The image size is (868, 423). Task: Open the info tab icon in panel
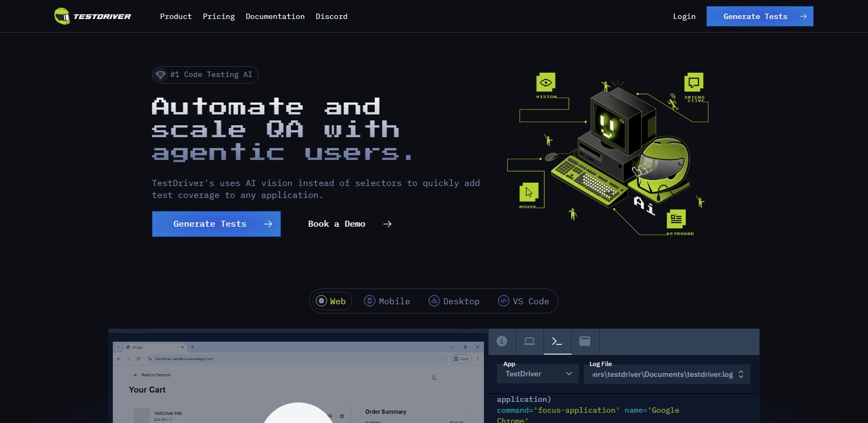pyautogui.click(x=502, y=341)
